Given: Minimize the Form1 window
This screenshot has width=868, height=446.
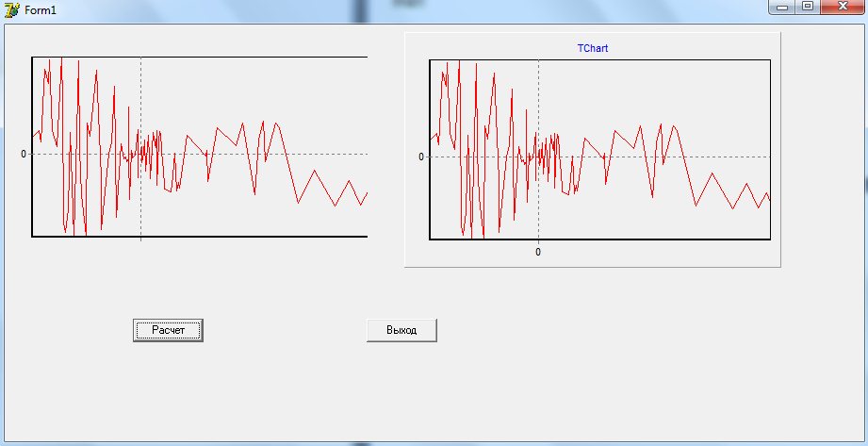Looking at the screenshot, I should coord(782,7).
